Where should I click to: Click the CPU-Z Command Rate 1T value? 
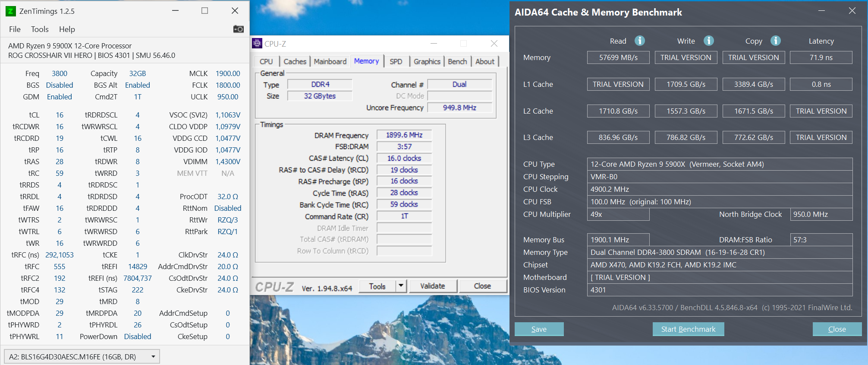(x=404, y=216)
